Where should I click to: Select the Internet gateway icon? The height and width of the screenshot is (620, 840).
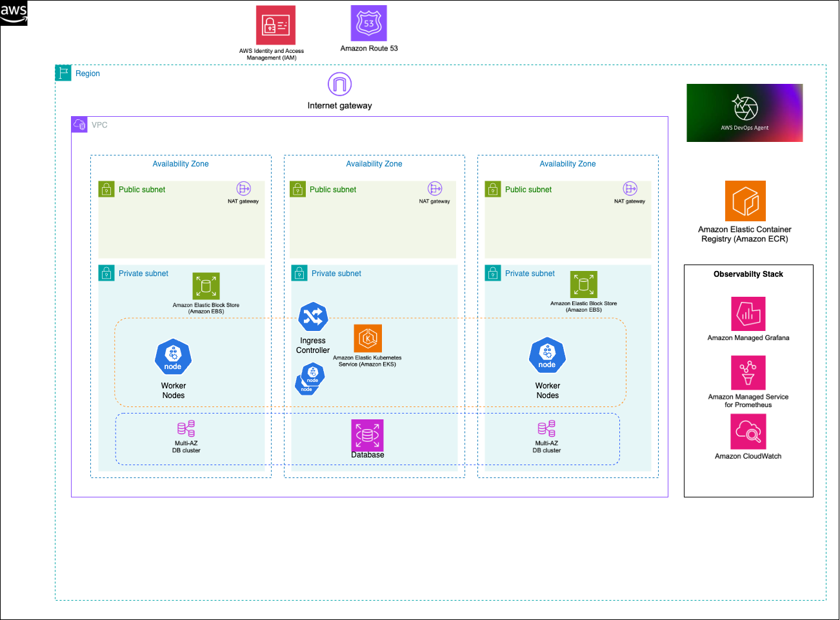(x=339, y=84)
